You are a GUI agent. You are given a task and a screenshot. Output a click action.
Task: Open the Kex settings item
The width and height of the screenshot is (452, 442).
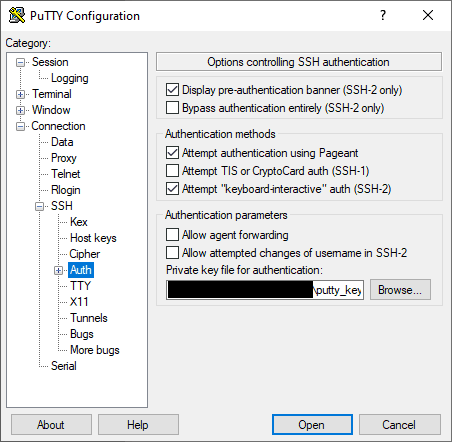pyautogui.click(x=79, y=222)
